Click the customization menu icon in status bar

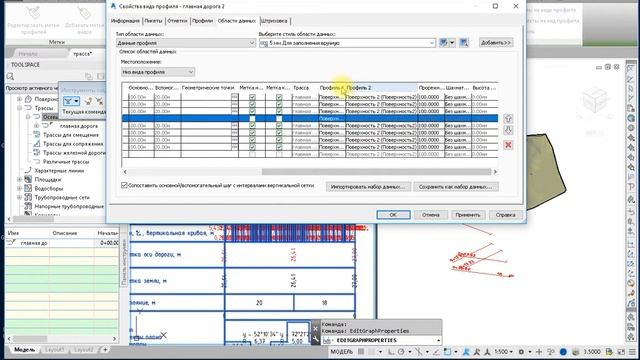[631, 351]
